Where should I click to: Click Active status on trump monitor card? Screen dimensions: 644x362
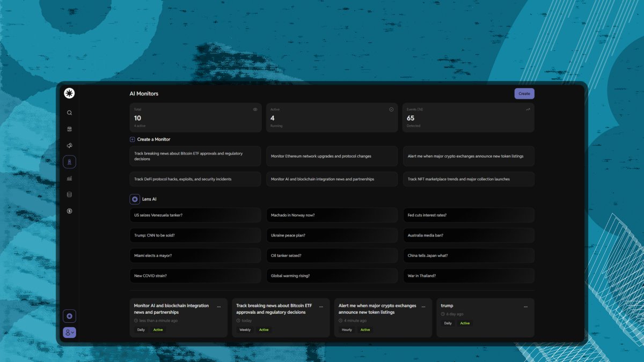(465, 323)
